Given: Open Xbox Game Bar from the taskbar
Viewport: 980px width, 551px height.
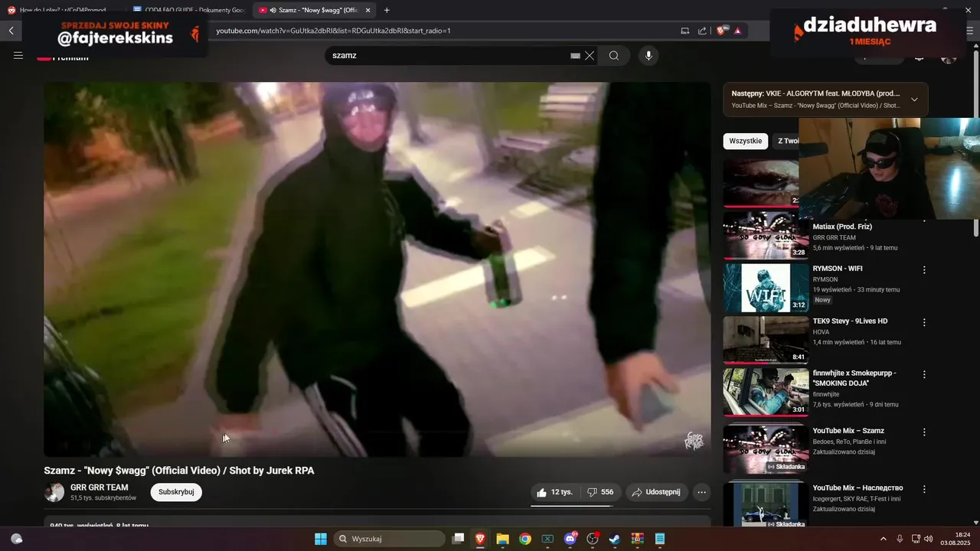Looking at the screenshot, I should pos(547,539).
